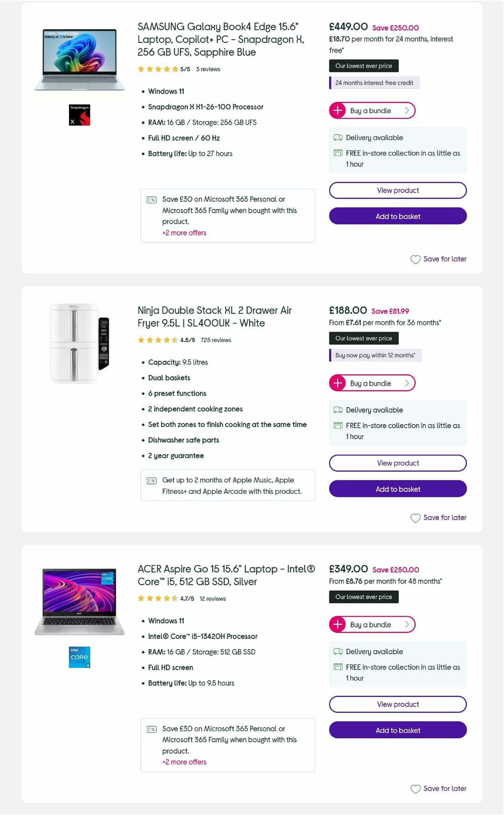Open the +2 more offers link for the Acer laptop
Screen dimensions: 504x815
(184, 762)
